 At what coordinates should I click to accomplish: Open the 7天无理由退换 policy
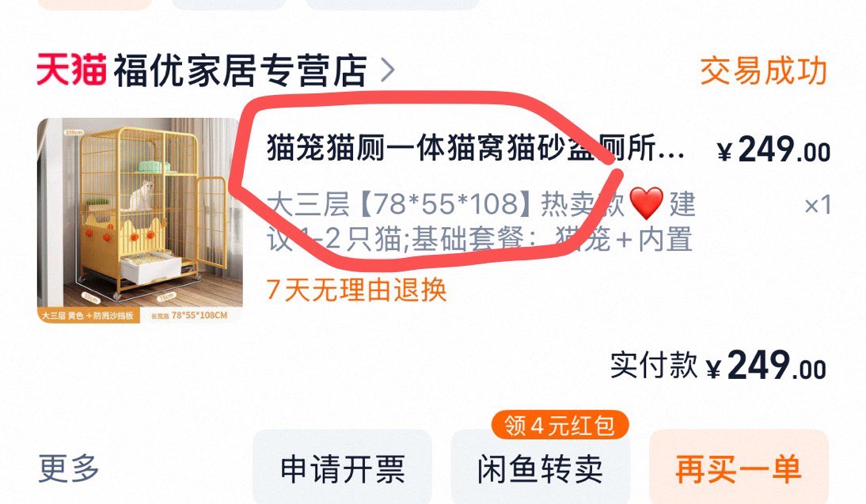click(356, 290)
